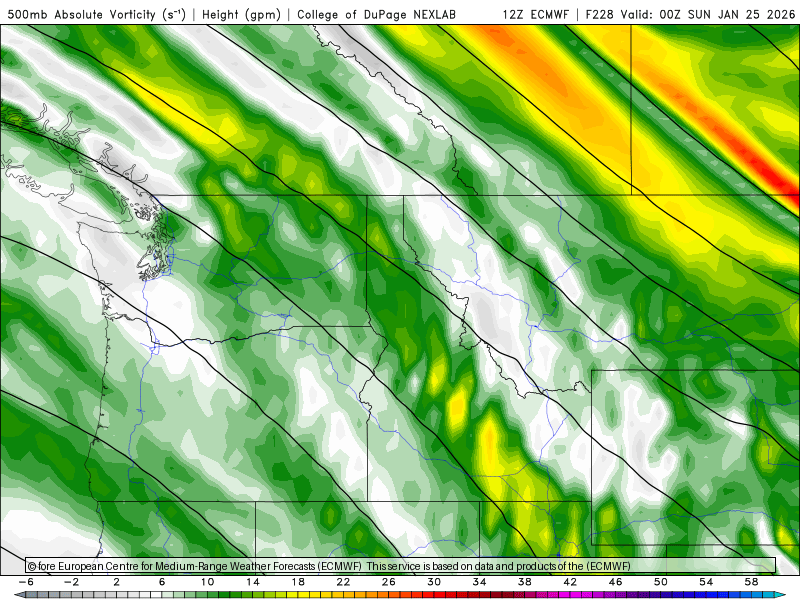
Task: Click the 'Height (gpm)' header label
Action: (x=241, y=15)
